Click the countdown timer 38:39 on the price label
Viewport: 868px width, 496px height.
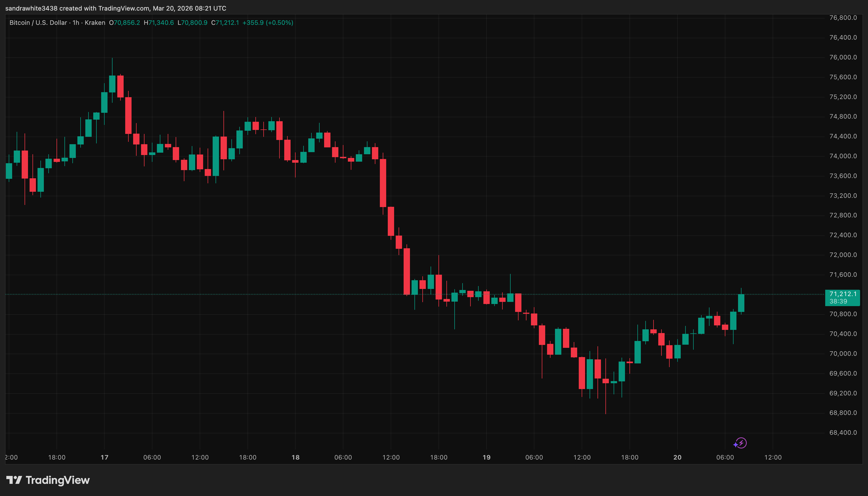(838, 302)
